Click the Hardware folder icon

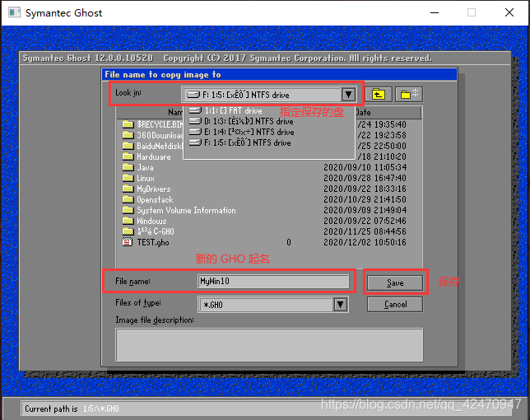128,156
